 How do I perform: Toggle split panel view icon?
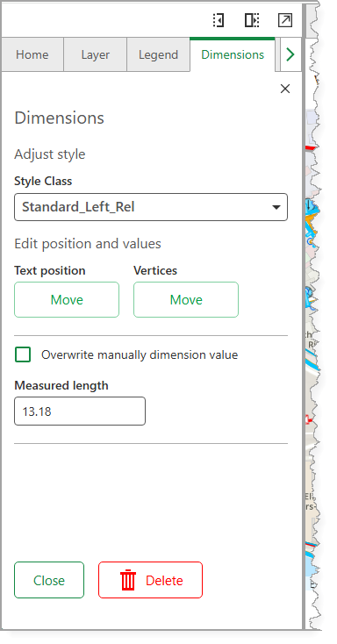tap(252, 20)
